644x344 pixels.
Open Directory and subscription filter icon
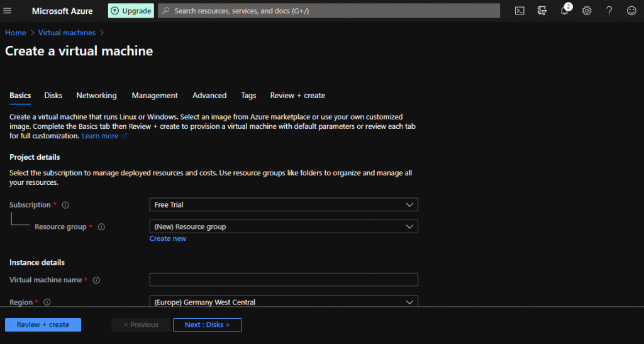pos(542,11)
